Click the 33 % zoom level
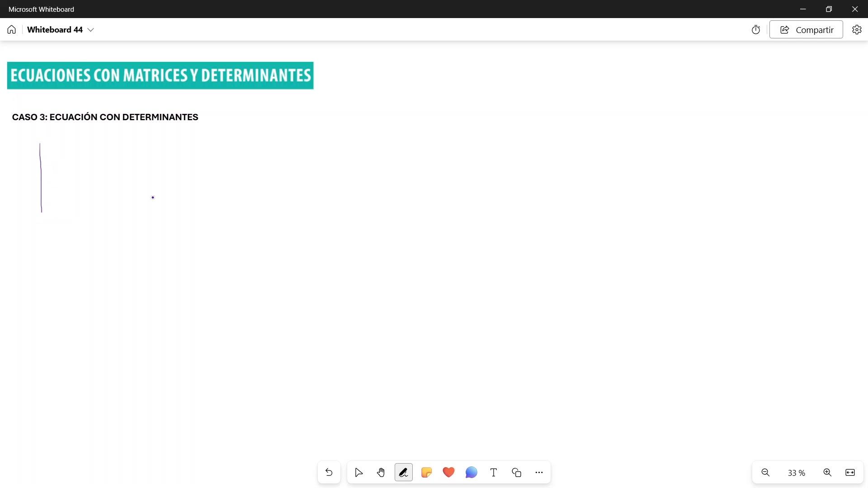The image size is (868, 488). pos(796,473)
